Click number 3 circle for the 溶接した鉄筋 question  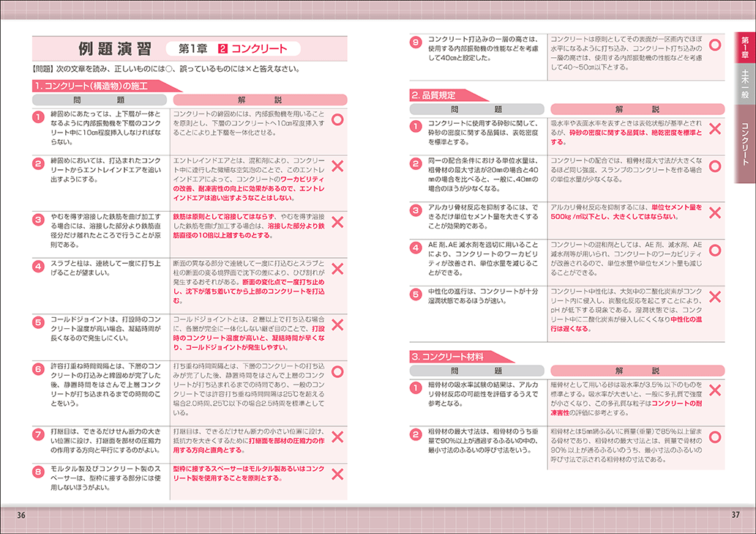(x=39, y=220)
